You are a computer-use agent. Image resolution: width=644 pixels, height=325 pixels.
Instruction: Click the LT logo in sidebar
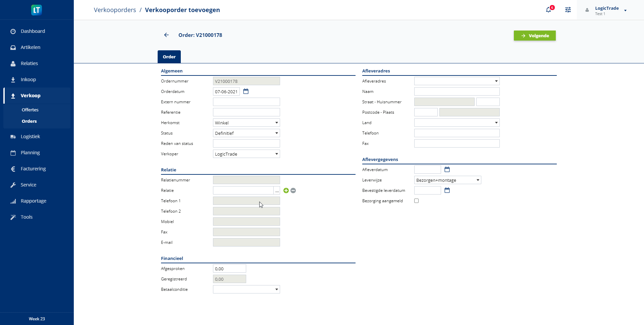point(37,10)
